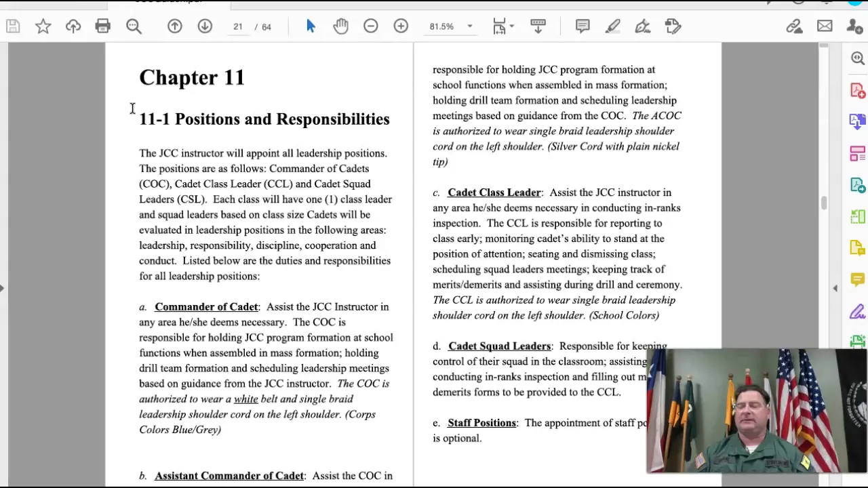Click the 'Staff Positions' title

click(x=481, y=423)
